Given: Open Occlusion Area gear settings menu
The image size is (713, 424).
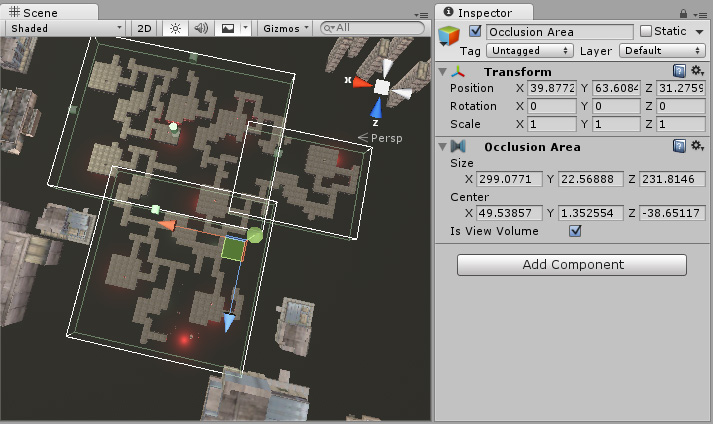Looking at the screenshot, I should 697,146.
